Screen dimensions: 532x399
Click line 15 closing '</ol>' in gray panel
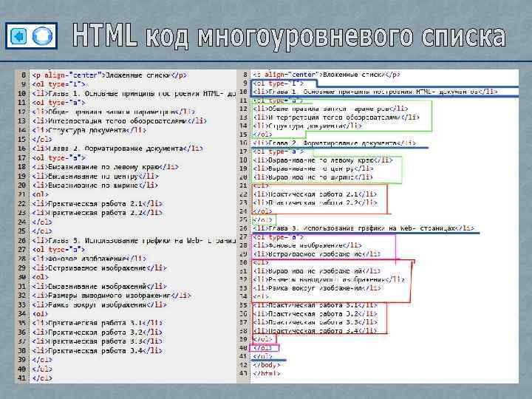click(x=41, y=139)
